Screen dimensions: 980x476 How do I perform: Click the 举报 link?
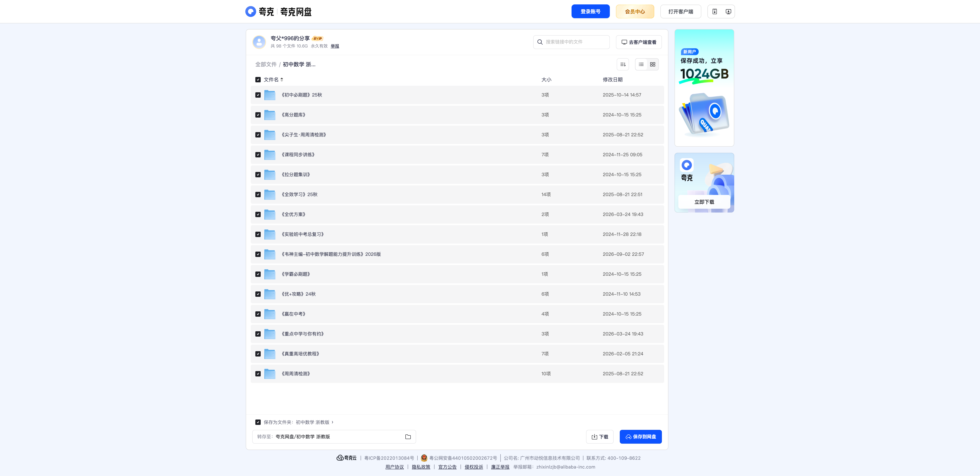pos(335,46)
